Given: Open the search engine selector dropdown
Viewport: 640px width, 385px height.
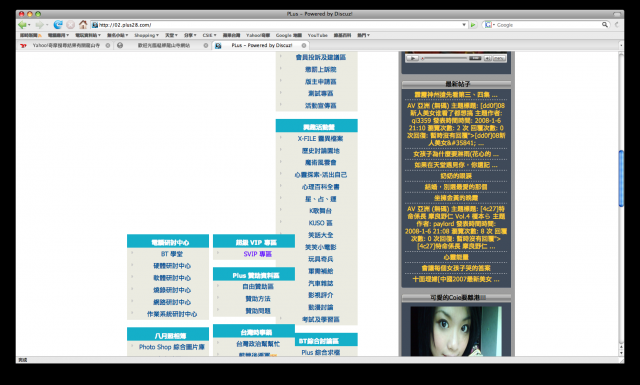Looking at the screenshot, I should 489,25.
